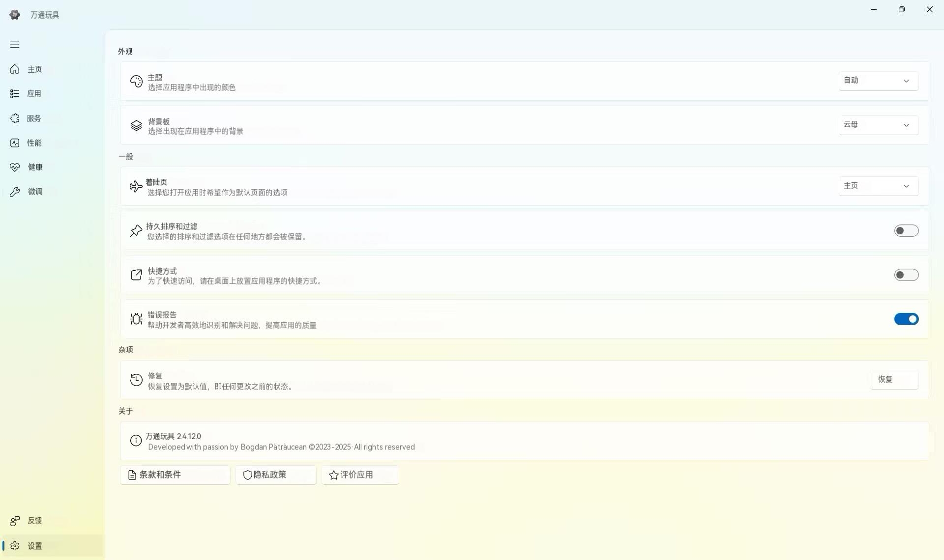
Task: Expand the 背景板 backdrop dropdown
Action: (x=878, y=125)
